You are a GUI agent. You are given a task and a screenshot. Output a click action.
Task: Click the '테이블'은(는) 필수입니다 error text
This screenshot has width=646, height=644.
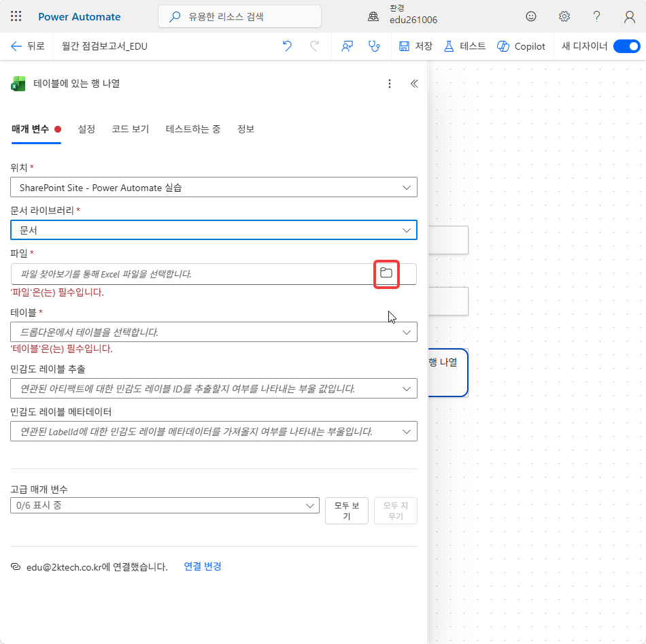[x=61, y=349]
